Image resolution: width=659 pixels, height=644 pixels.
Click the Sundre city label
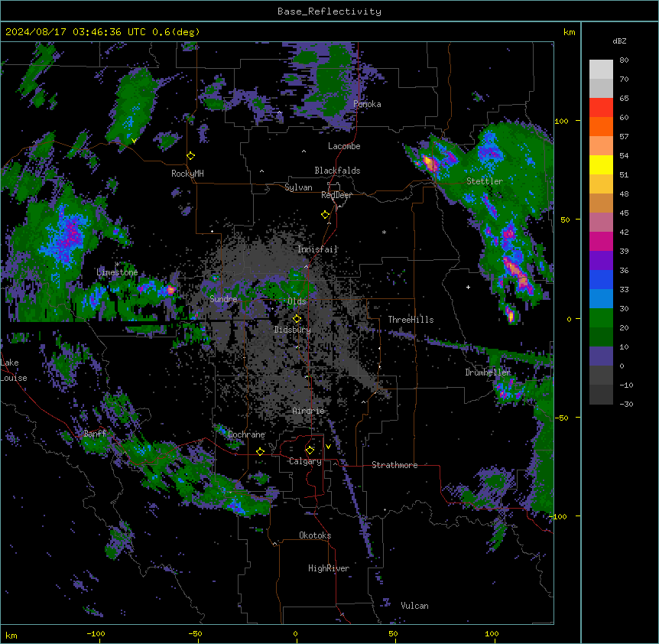(223, 299)
